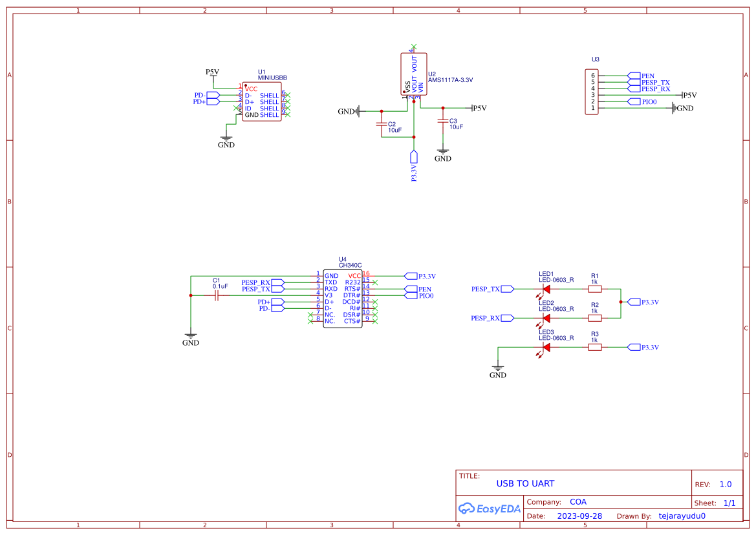Select the P3.3V net flag near U4
Image resolution: width=756 pixels, height=535 pixels.
point(411,275)
